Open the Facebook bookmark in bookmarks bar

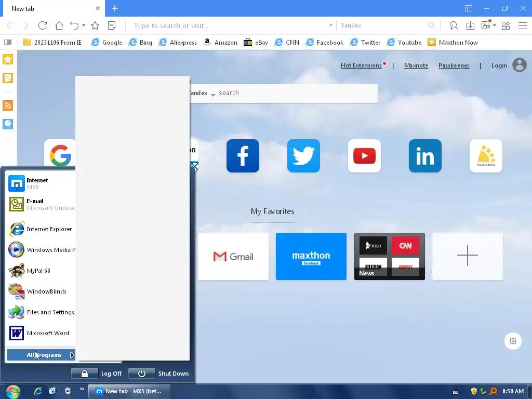324,43
